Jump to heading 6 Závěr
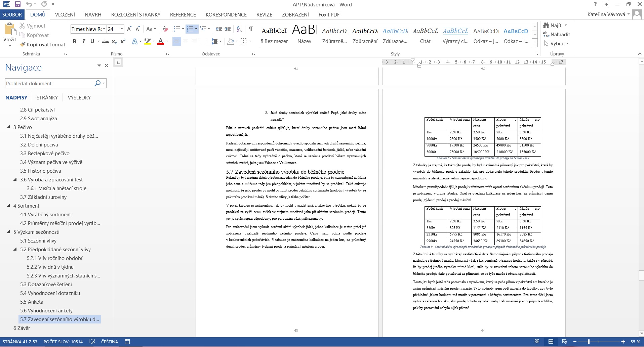Viewport: 644px width, 347px height. (22, 328)
